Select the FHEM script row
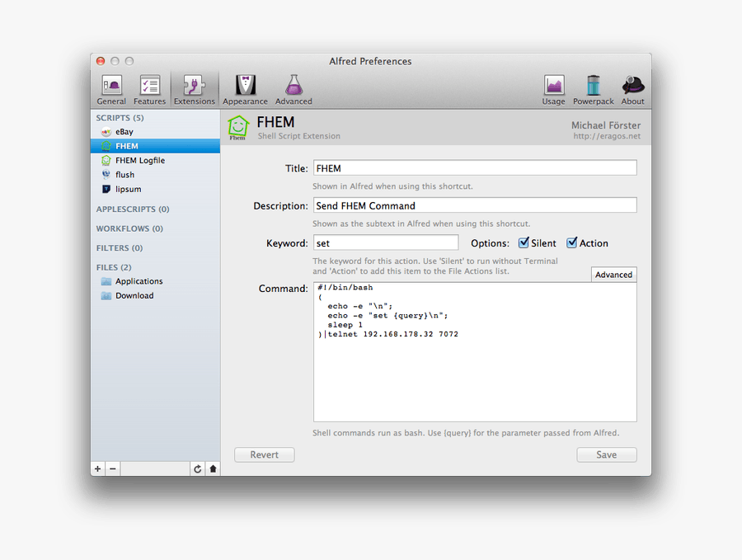742x560 pixels. click(155, 146)
